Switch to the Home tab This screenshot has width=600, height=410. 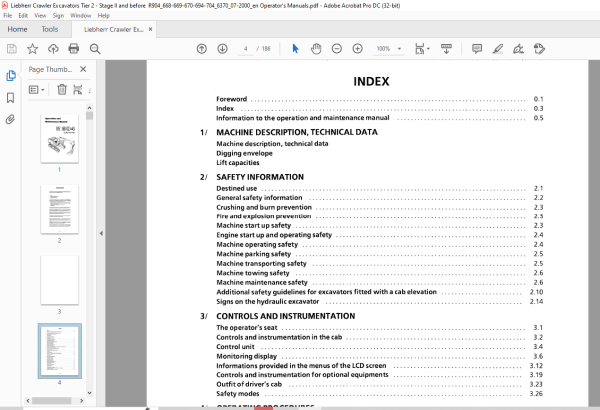click(x=17, y=29)
